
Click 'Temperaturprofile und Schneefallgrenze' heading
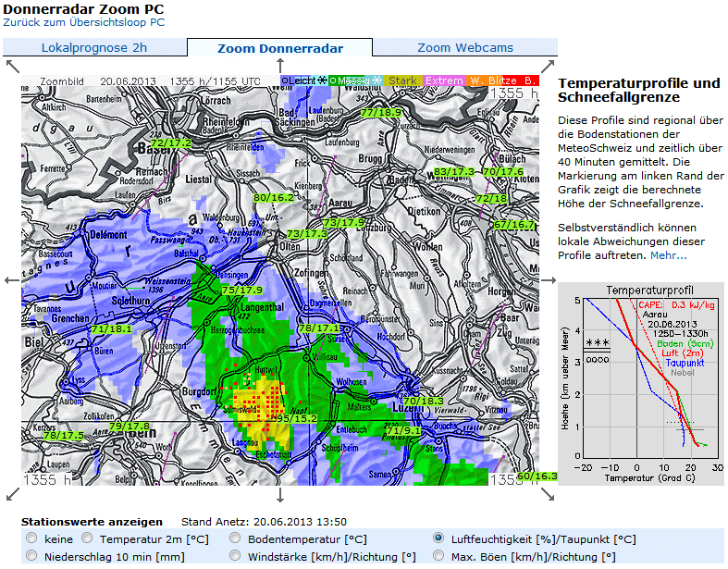[639, 90]
